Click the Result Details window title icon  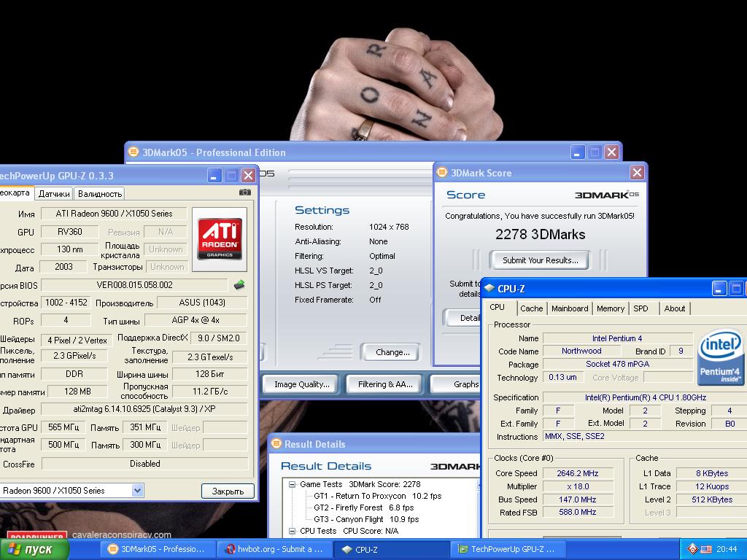[x=276, y=444]
